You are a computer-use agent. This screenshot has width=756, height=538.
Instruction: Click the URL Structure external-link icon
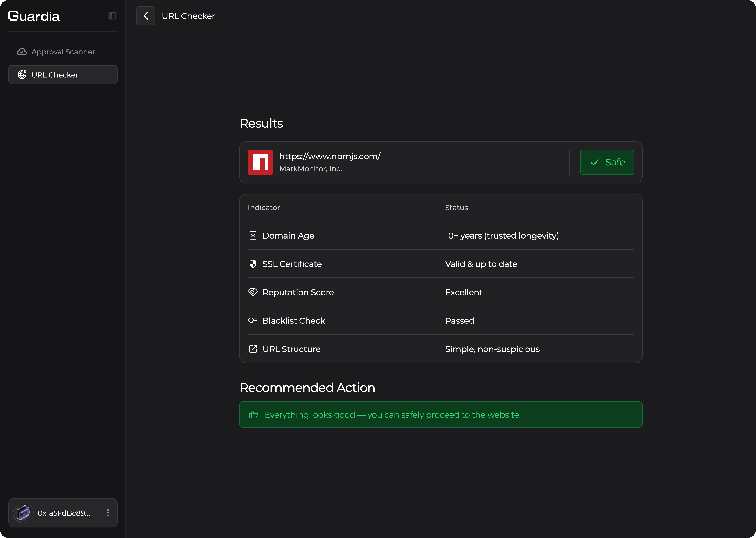253,349
